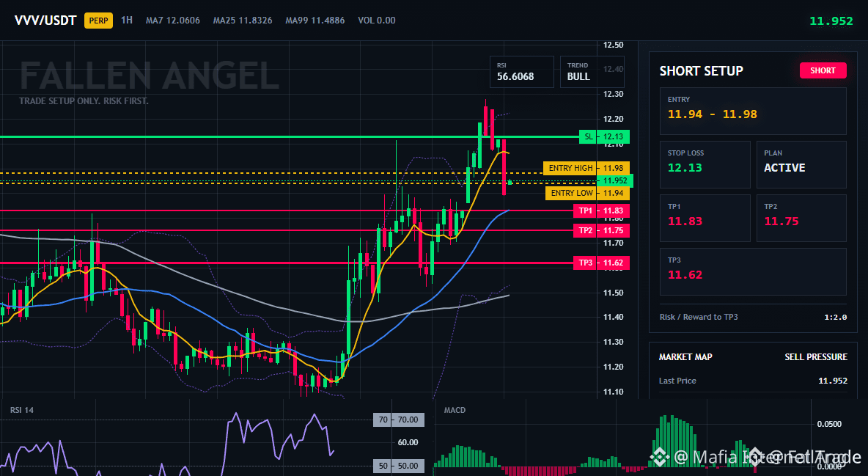
Task: Click the PLAN ACTIVE card
Action: click(801, 164)
